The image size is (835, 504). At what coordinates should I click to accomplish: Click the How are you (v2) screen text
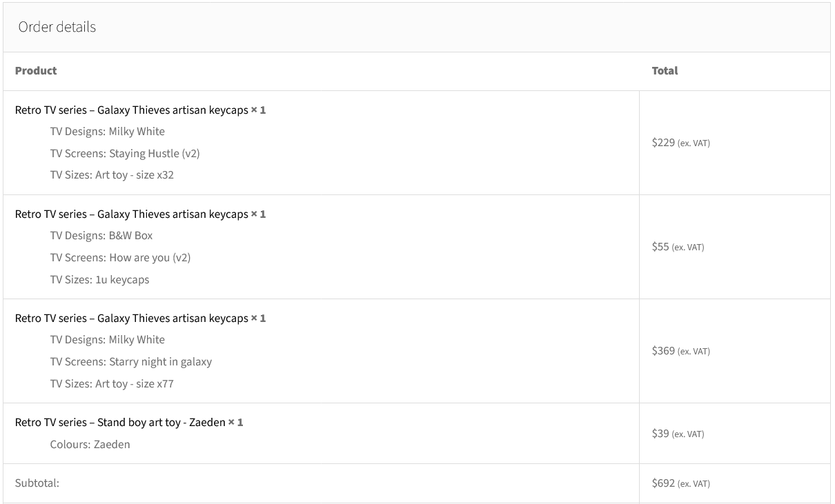pyautogui.click(x=150, y=258)
